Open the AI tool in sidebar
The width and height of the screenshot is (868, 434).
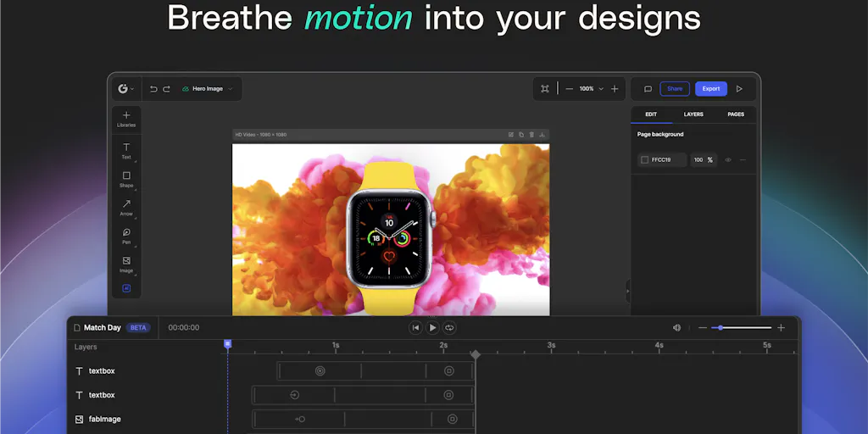coord(126,288)
